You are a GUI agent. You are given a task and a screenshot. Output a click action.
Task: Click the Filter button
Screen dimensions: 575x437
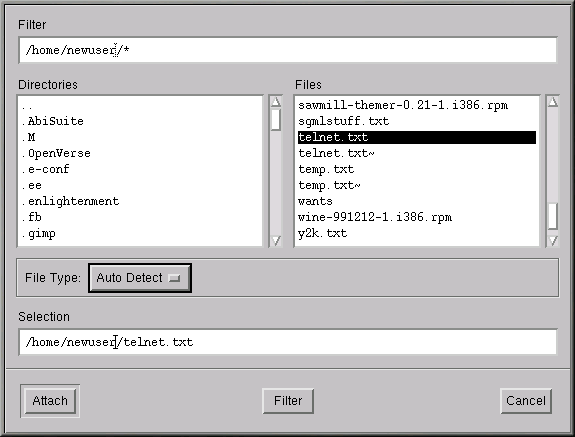(x=288, y=401)
